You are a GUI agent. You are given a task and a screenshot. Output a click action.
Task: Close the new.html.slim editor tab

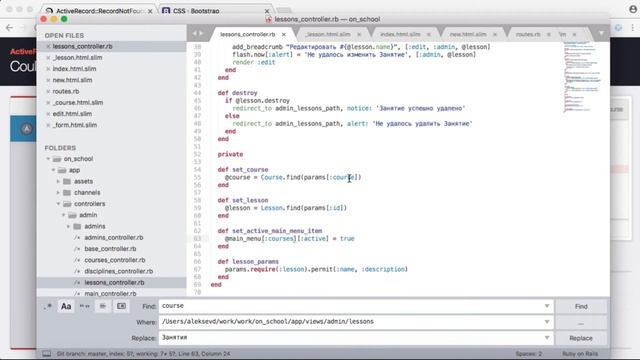point(495,35)
